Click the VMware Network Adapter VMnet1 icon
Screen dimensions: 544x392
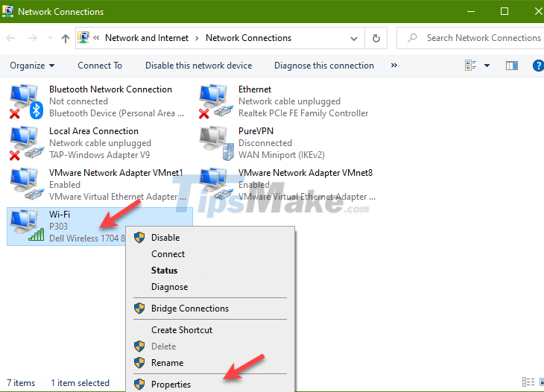click(27, 185)
